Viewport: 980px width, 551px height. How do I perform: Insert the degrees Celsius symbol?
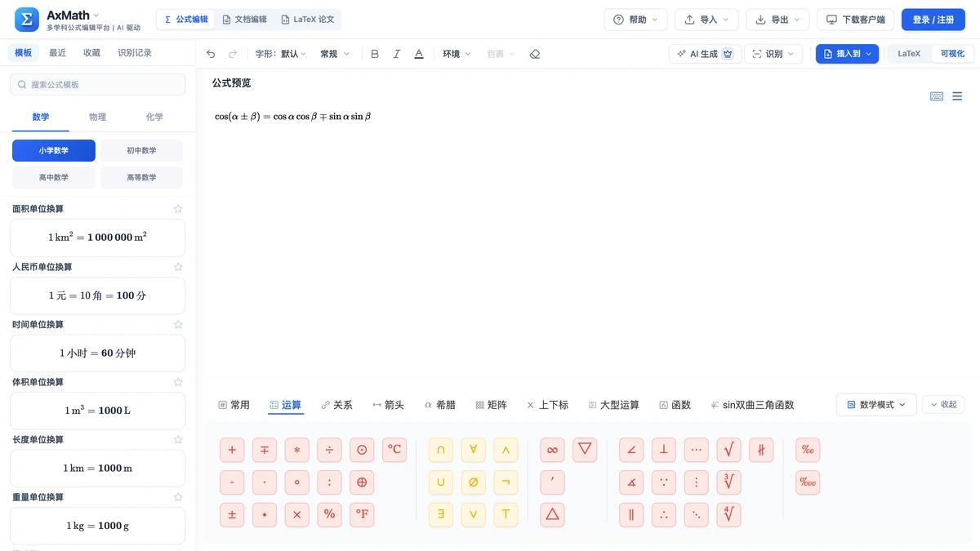[394, 450]
